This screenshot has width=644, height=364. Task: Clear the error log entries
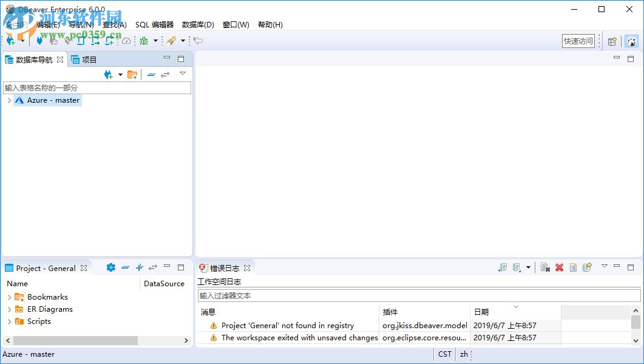(x=558, y=267)
